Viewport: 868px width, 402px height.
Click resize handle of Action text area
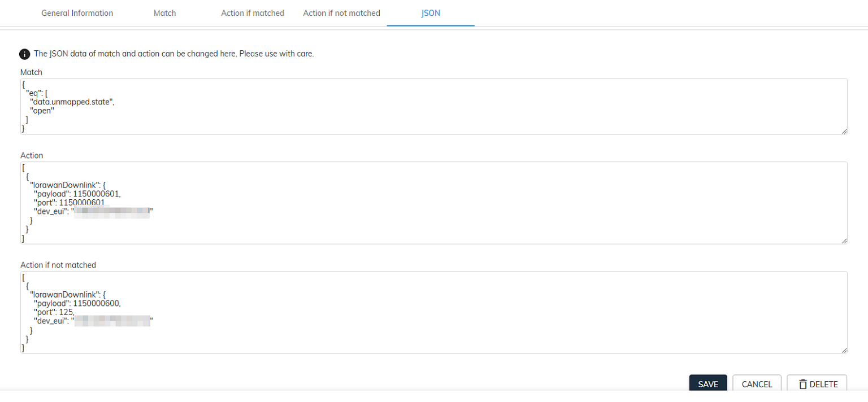844,241
